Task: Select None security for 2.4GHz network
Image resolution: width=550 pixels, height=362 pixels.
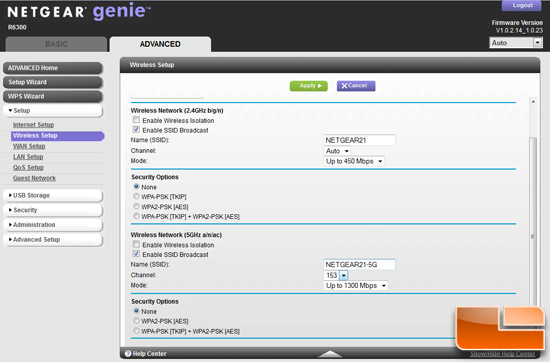Action: click(136, 187)
